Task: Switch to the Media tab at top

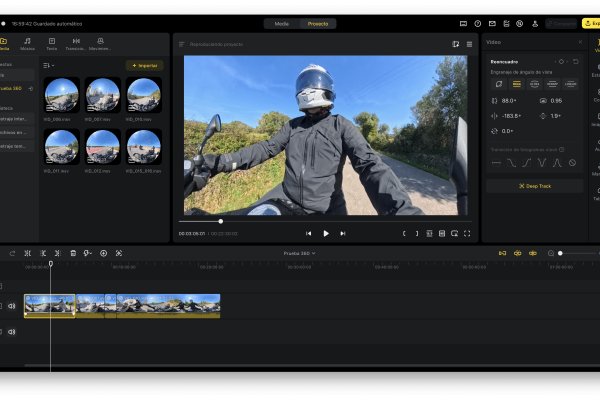Action: click(x=282, y=23)
